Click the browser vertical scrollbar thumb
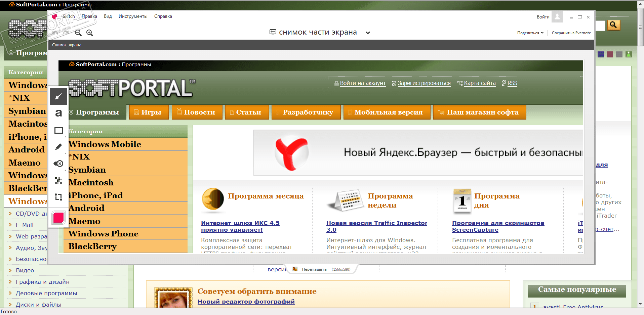Viewport: 644px width, 315px height. (x=641, y=27)
